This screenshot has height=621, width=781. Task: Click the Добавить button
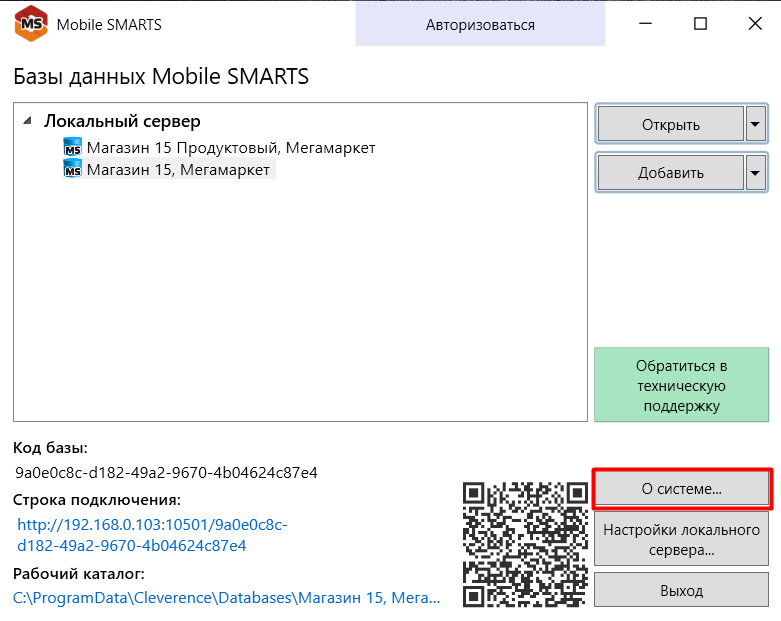(x=670, y=173)
